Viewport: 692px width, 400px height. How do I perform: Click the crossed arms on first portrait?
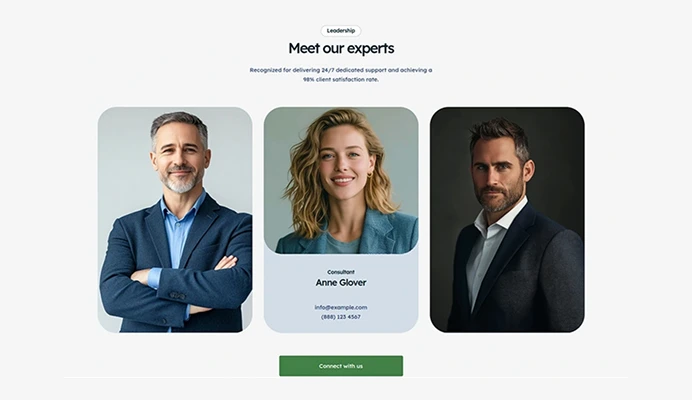(185, 276)
